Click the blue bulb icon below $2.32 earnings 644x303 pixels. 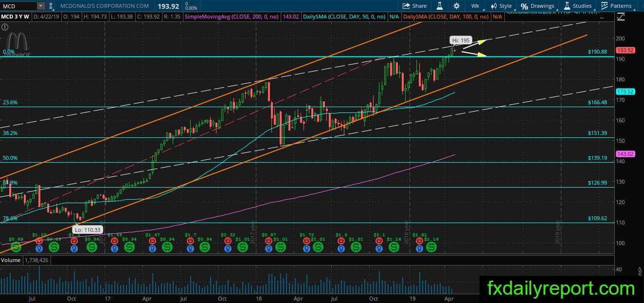[x=229, y=248]
